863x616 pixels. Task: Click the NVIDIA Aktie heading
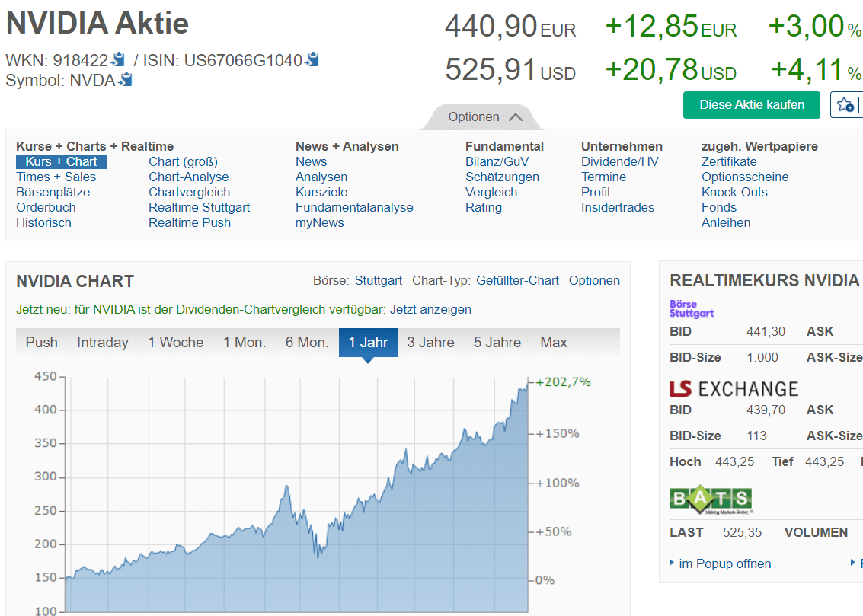click(97, 23)
